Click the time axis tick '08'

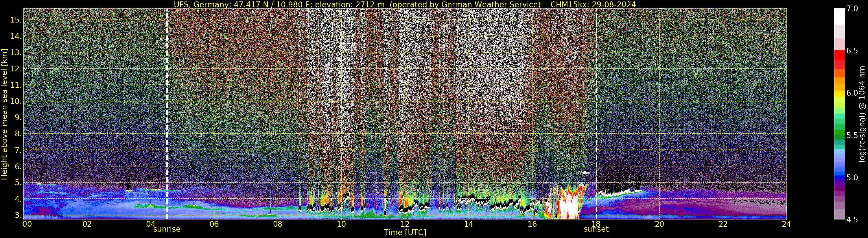[278, 224]
